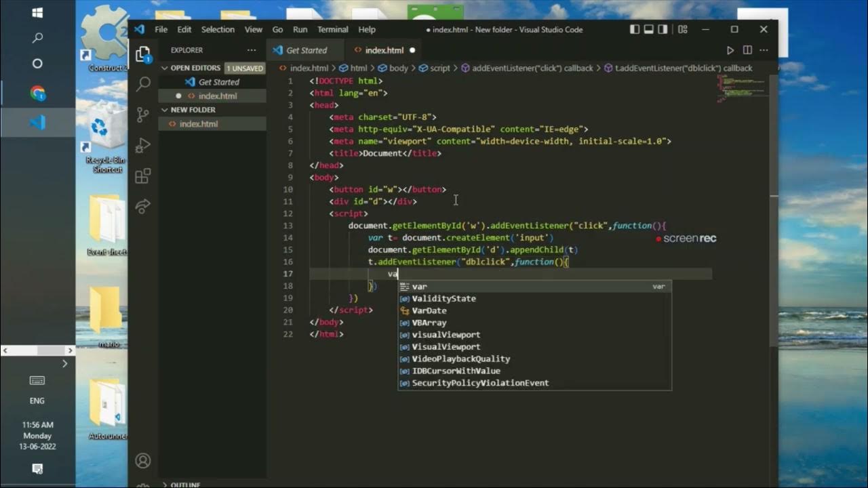Switch to the index.html editor tab

(x=384, y=50)
